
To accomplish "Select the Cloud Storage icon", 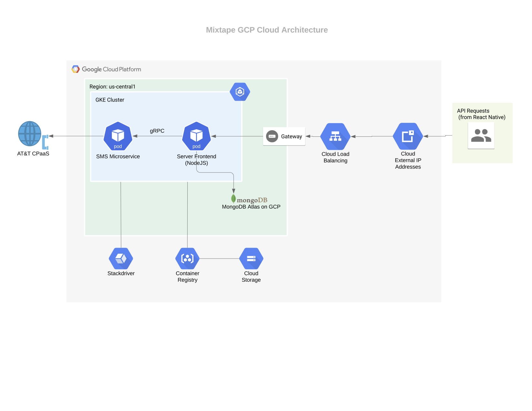I will coord(251,259).
